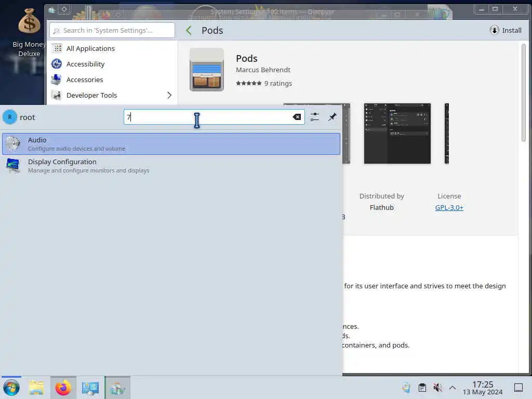
Task: Click Marcus Behrendt author name
Action: (x=263, y=70)
